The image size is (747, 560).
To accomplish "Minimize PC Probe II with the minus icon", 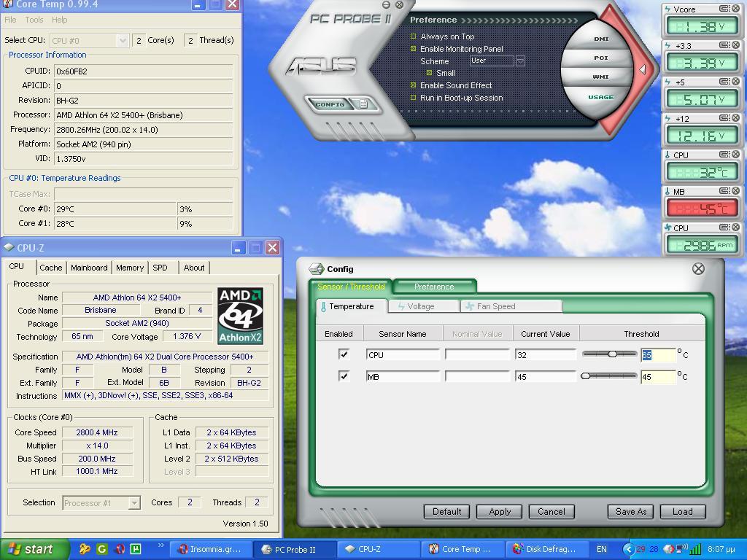I will (387, 5).
